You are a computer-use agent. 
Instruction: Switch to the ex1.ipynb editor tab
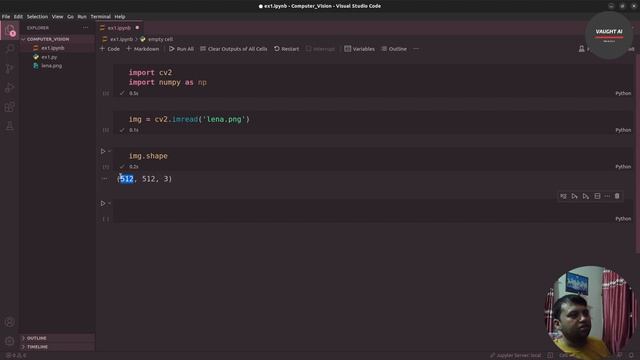pos(119,28)
